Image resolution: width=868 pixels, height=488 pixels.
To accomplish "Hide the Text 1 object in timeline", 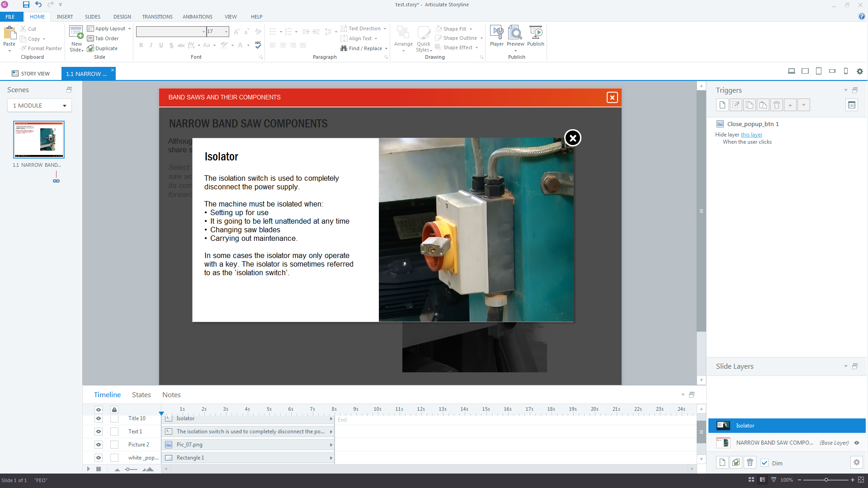I will pyautogui.click(x=99, y=432).
